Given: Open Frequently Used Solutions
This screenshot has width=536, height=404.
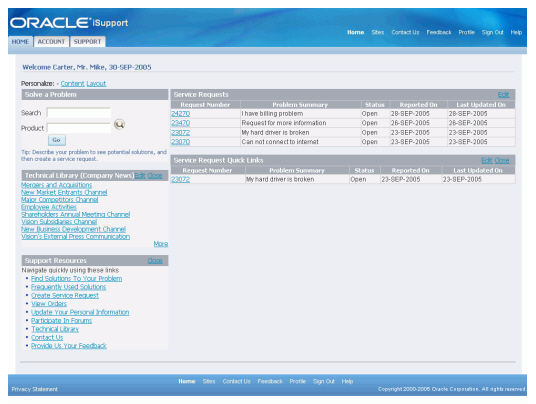Looking at the screenshot, I should pyautogui.click(x=69, y=287).
